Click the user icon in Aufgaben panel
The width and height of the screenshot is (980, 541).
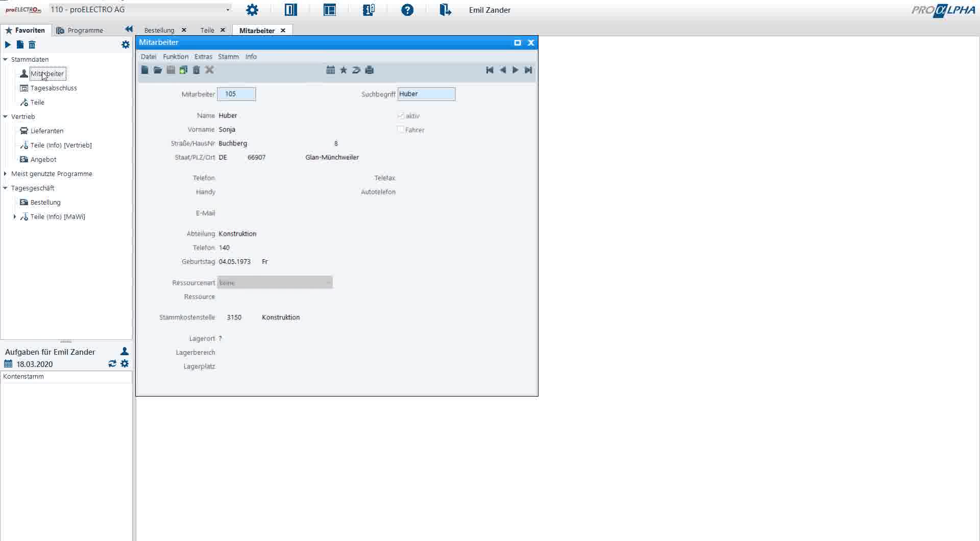(125, 351)
